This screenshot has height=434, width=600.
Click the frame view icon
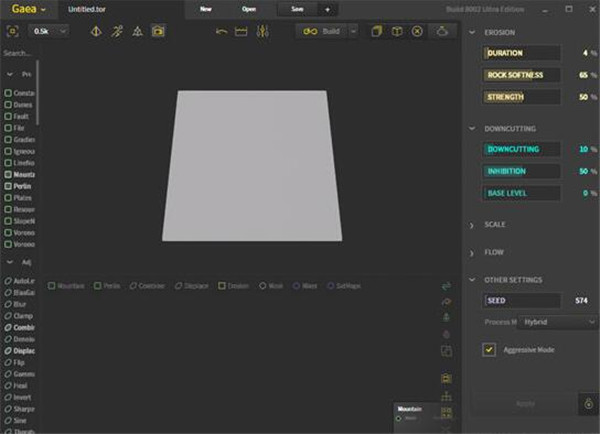click(x=14, y=31)
